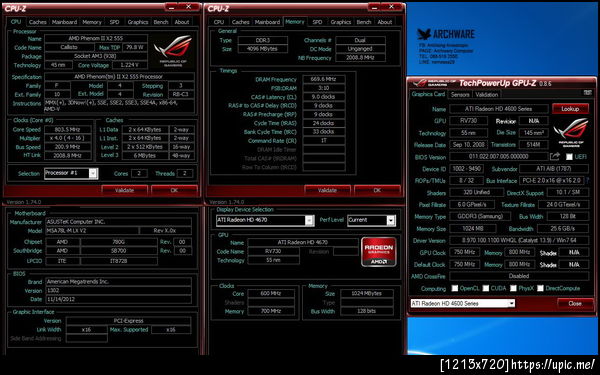Switch to CPU tab in CPU-Z memory window
Image resolution: width=600 pixels, height=375 pixels.
coord(219,22)
